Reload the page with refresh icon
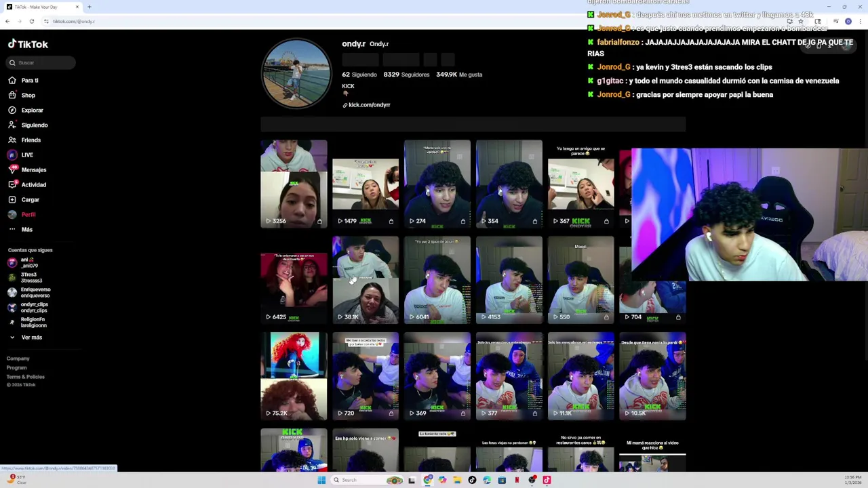Image resolution: width=868 pixels, height=488 pixels. point(31,21)
